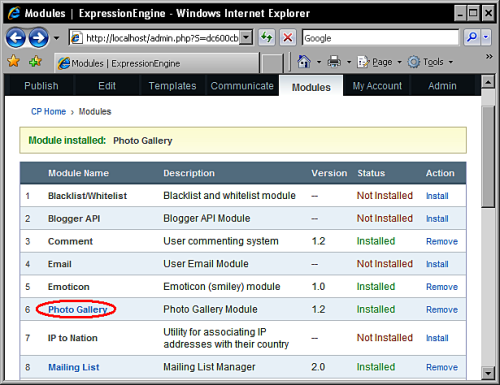Click the Home page icon
The height and width of the screenshot is (385, 500).
coord(304,62)
